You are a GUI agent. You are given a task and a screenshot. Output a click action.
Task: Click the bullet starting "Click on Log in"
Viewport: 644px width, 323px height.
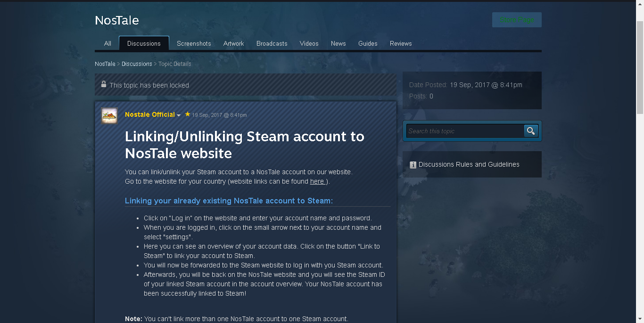[258, 218]
